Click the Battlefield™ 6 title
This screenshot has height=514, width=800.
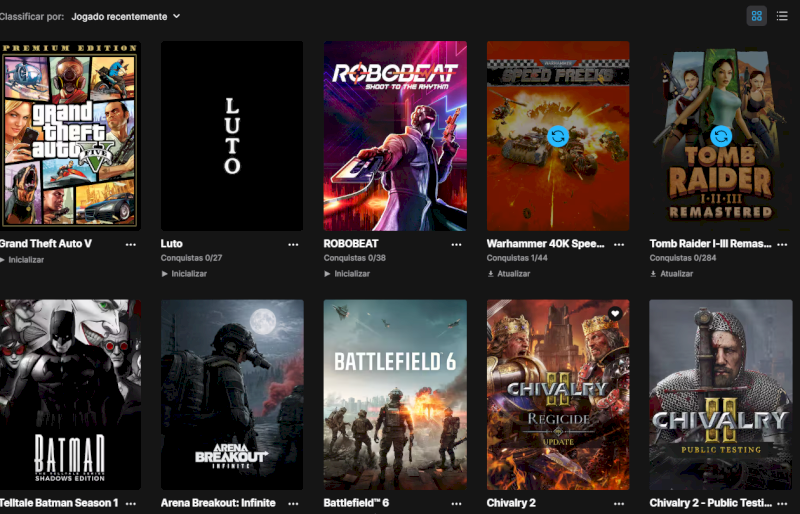point(356,503)
